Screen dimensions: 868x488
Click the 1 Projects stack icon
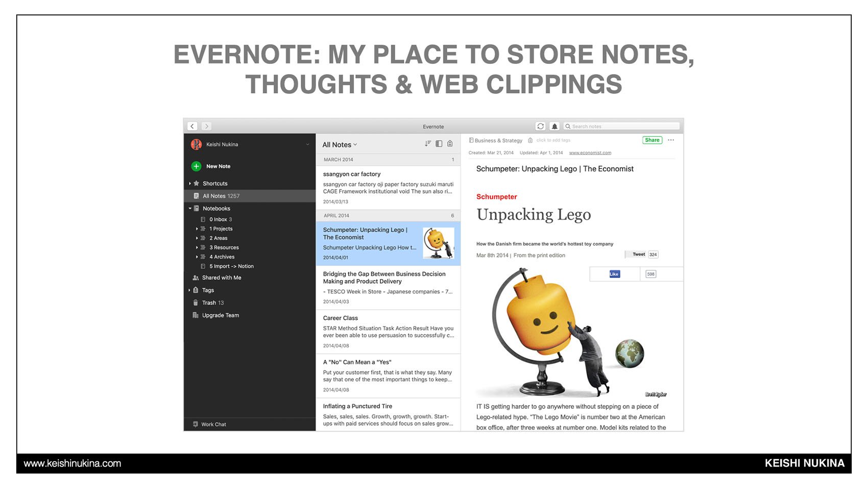pyautogui.click(x=203, y=229)
